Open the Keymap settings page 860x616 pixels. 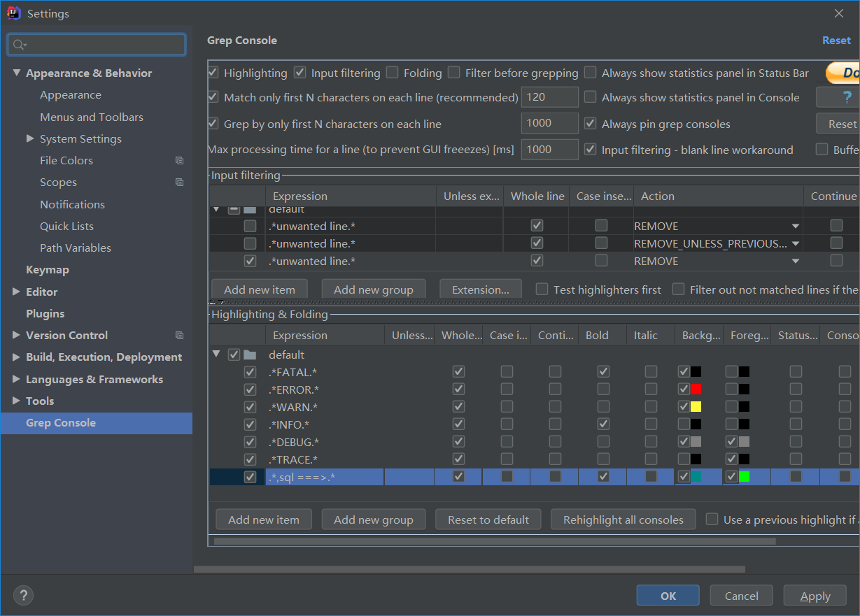coord(47,270)
